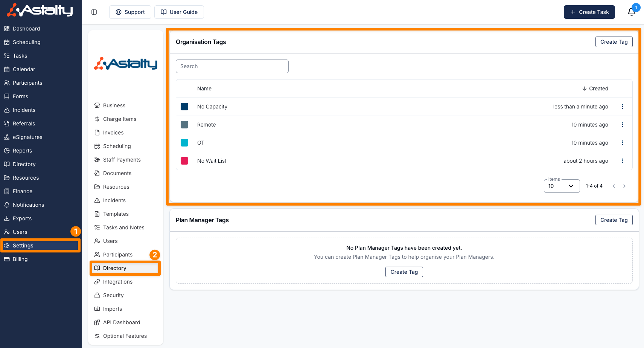Click Create Tag under Organisation Tags
The image size is (644, 348).
point(614,42)
